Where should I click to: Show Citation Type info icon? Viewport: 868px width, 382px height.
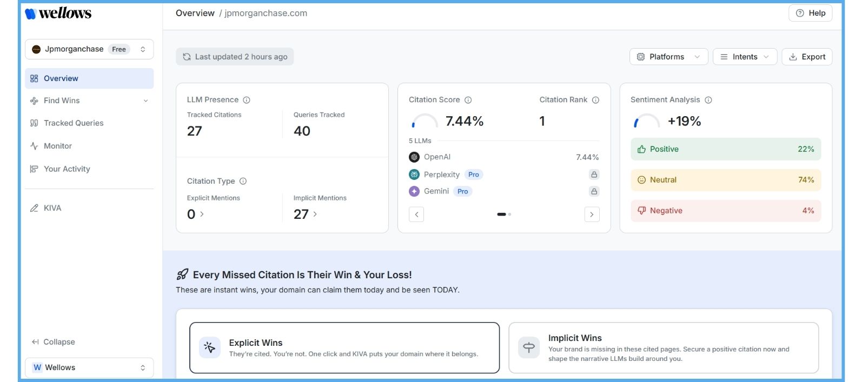click(243, 181)
